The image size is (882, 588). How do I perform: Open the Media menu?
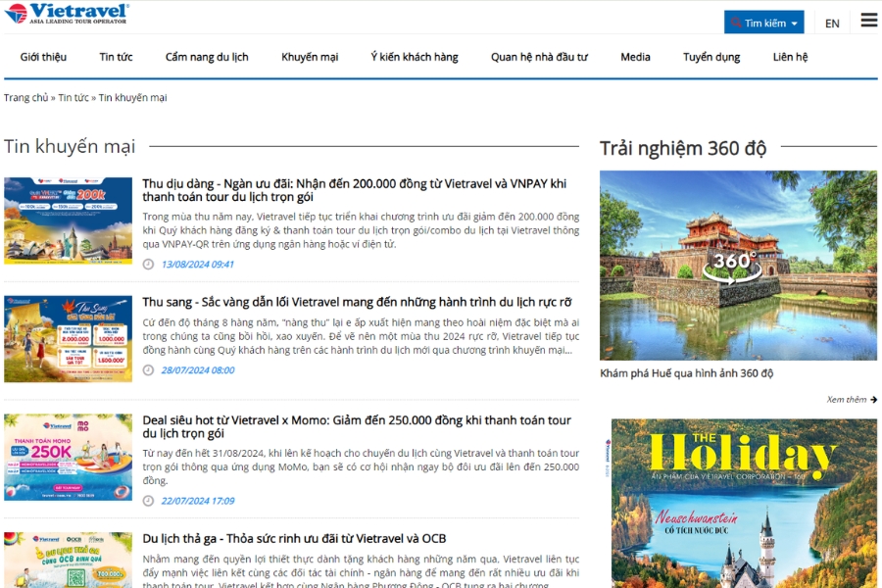[635, 57]
